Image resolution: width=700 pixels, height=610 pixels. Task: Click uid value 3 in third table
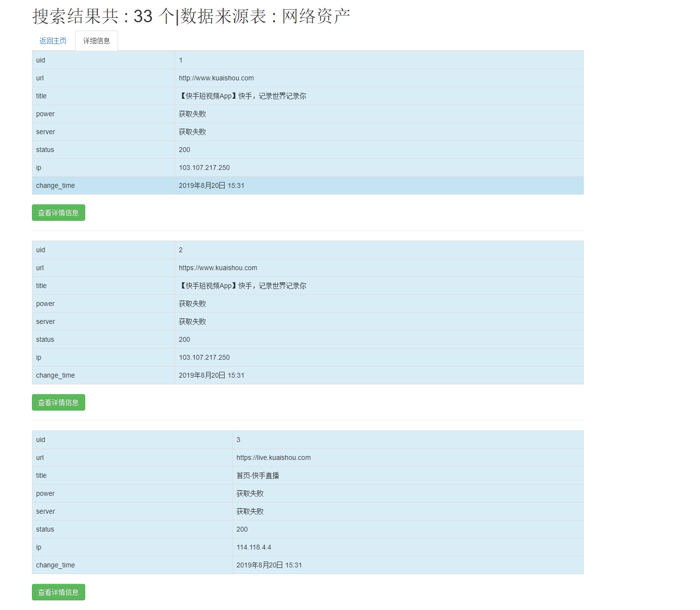(x=238, y=440)
